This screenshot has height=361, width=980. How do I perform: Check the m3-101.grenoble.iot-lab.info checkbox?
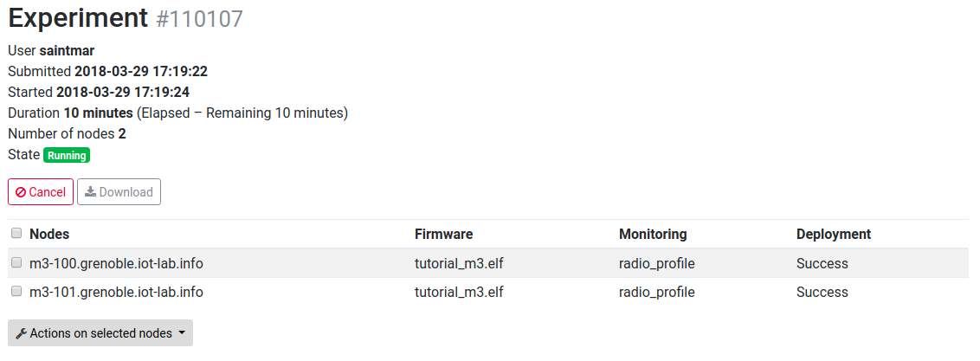click(x=16, y=291)
